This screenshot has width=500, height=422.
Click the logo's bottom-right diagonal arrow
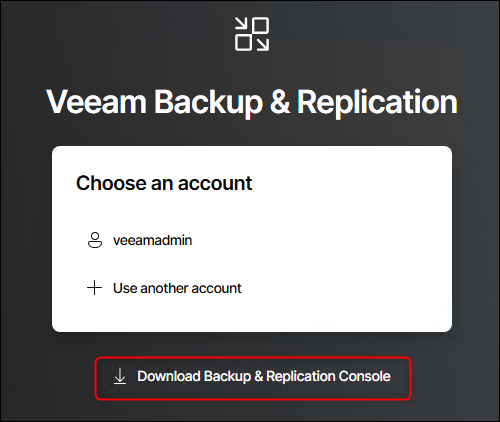point(262,44)
